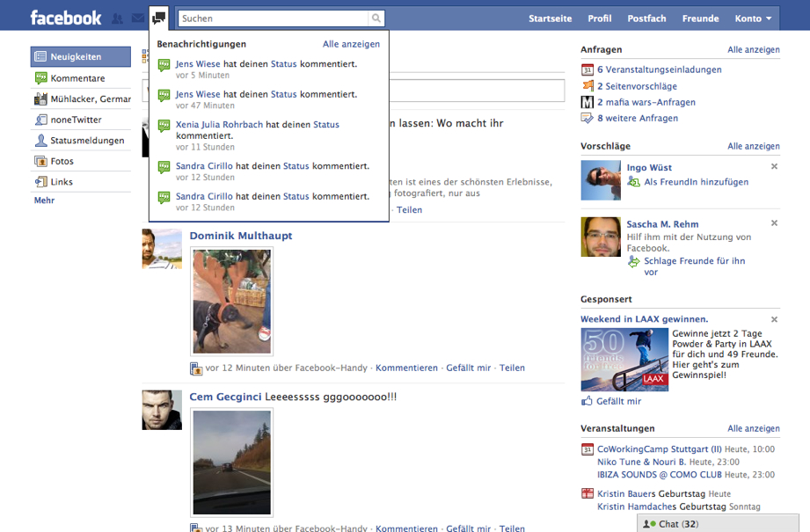Add Ingo Wüst via Als FreundIn hinzufügen

pos(696,182)
